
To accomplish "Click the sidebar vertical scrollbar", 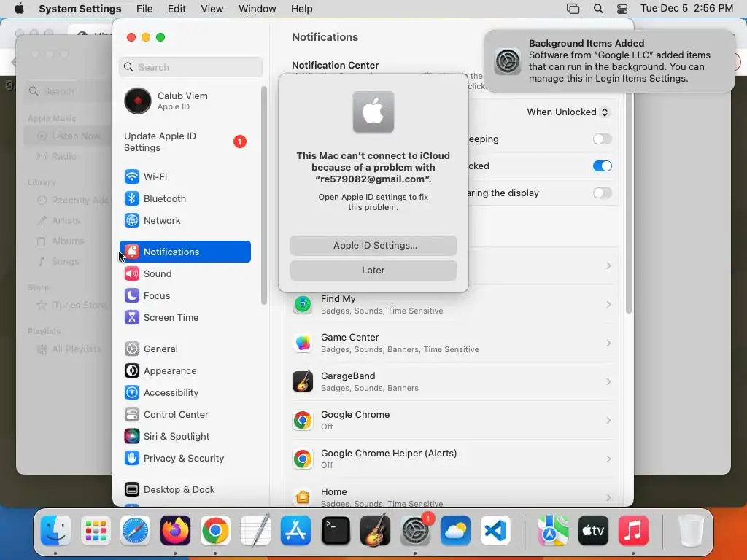I will pos(263,195).
